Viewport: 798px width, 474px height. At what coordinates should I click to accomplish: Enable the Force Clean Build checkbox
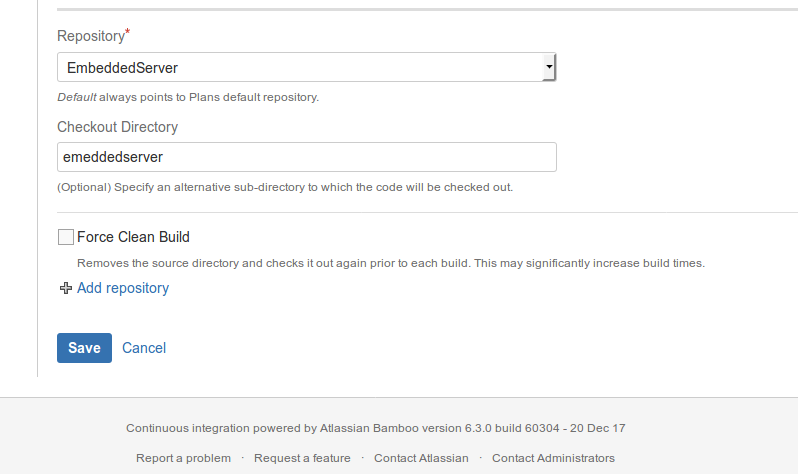pos(66,237)
